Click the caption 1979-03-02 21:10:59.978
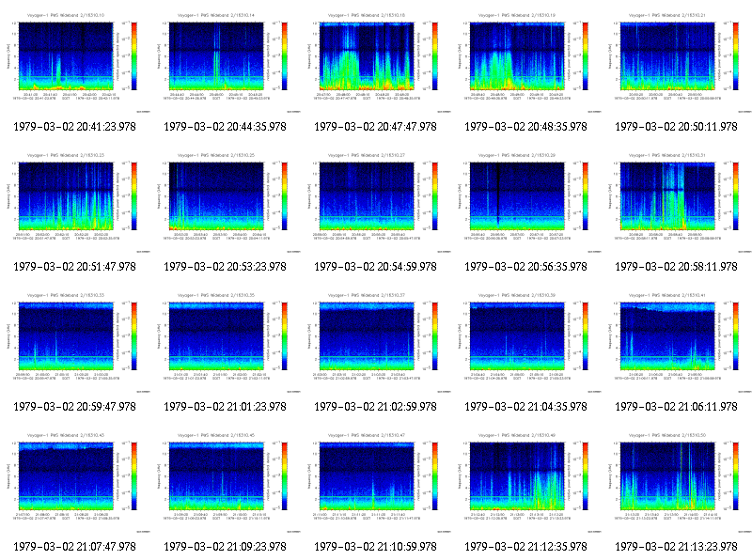The image size is (752, 560). (x=376, y=547)
